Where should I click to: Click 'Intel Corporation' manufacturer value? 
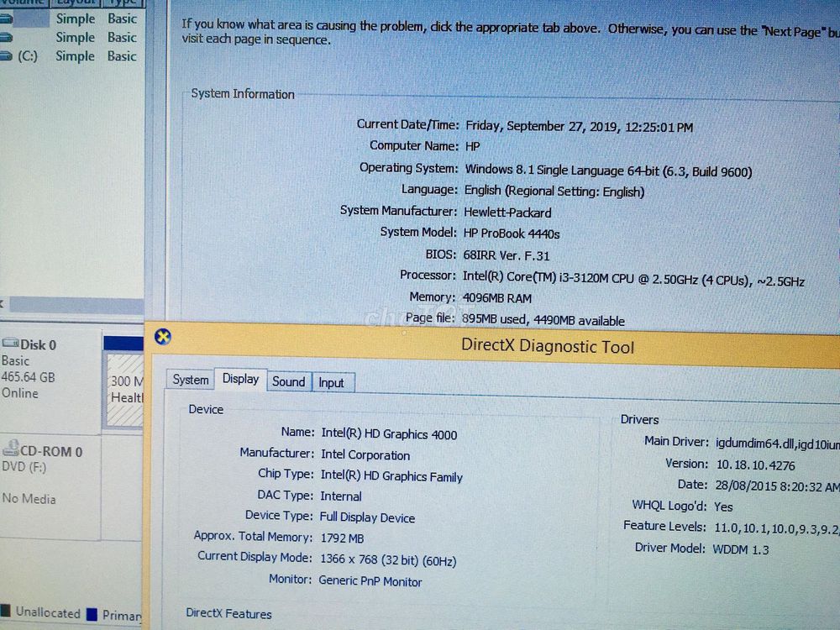pos(365,454)
